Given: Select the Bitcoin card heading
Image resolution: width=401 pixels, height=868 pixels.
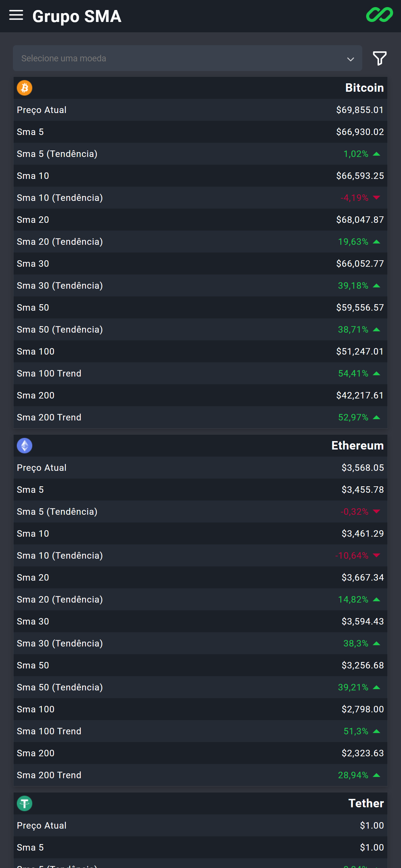Looking at the screenshot, I should [364, 88].
